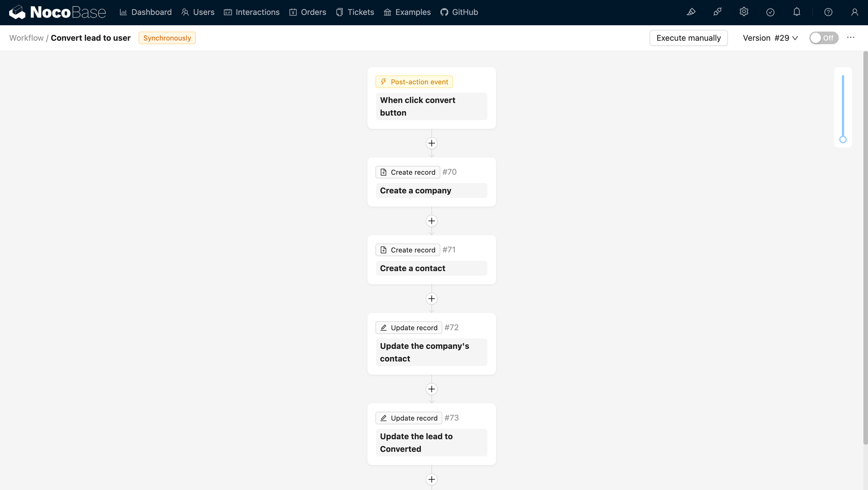
Task: Add a node after Create a company
Action: pyautogui.click(x=432, y=221)
